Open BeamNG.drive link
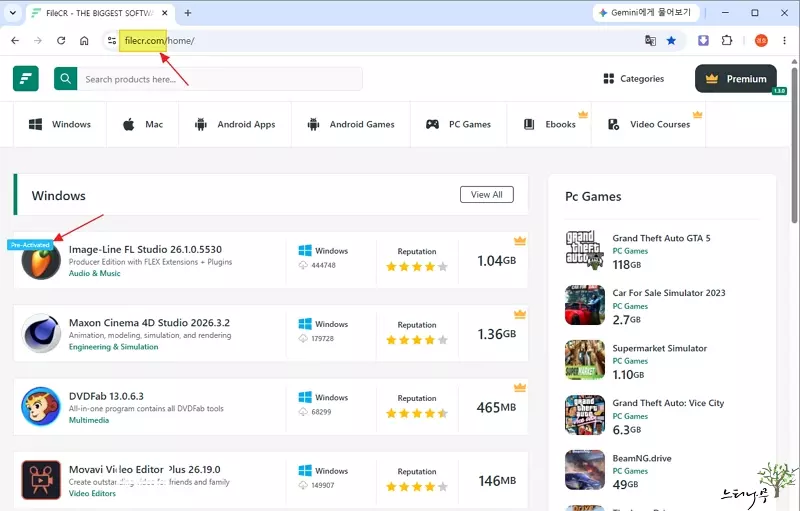 (x=642, y=458)
